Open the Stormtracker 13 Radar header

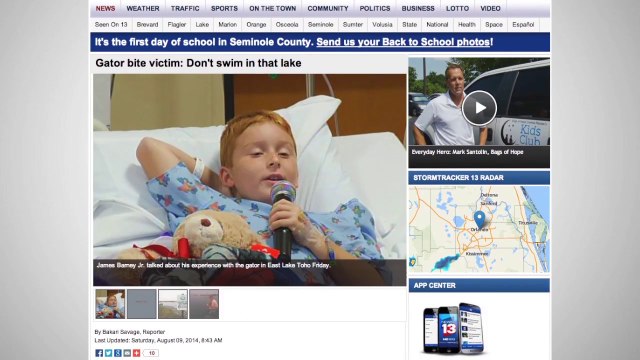(x=479, y=178)
